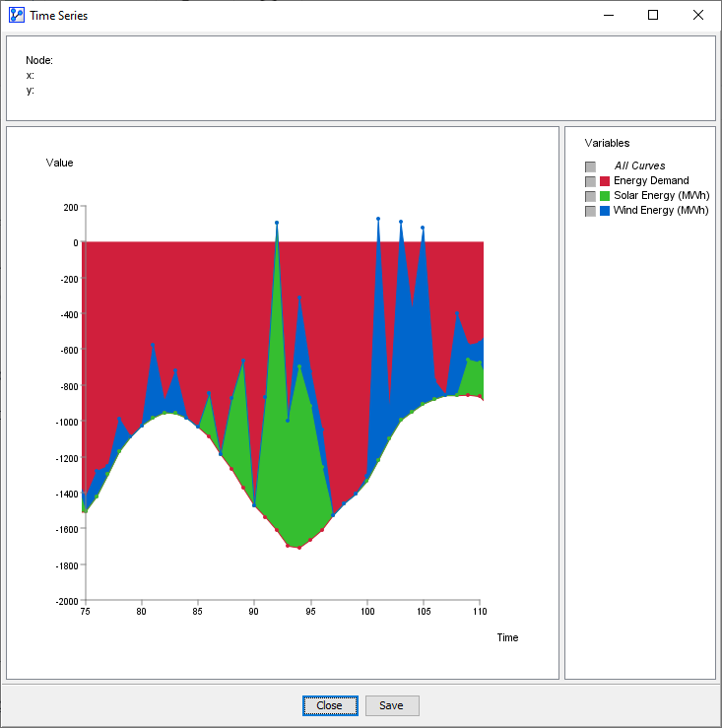722x728 pixels.
Task: Click the red Energy Demand color swatch
Action: click(605, 181)
